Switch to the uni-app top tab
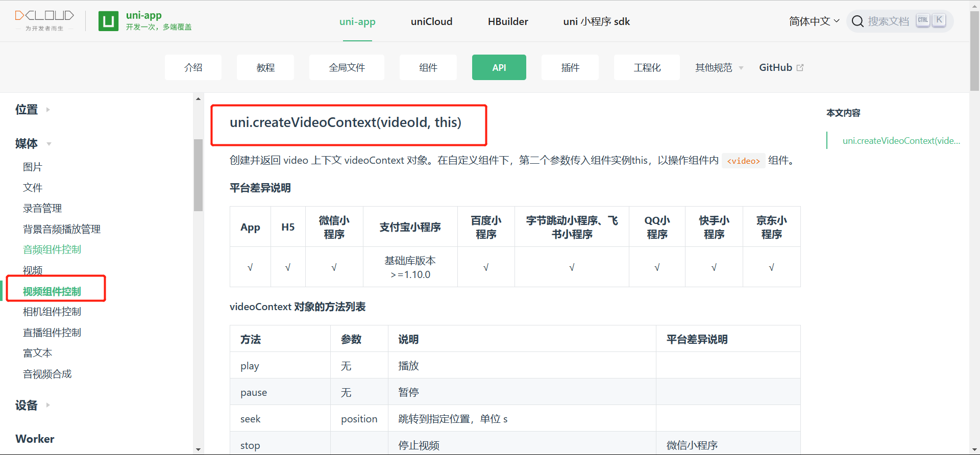 tap(357, 21)
